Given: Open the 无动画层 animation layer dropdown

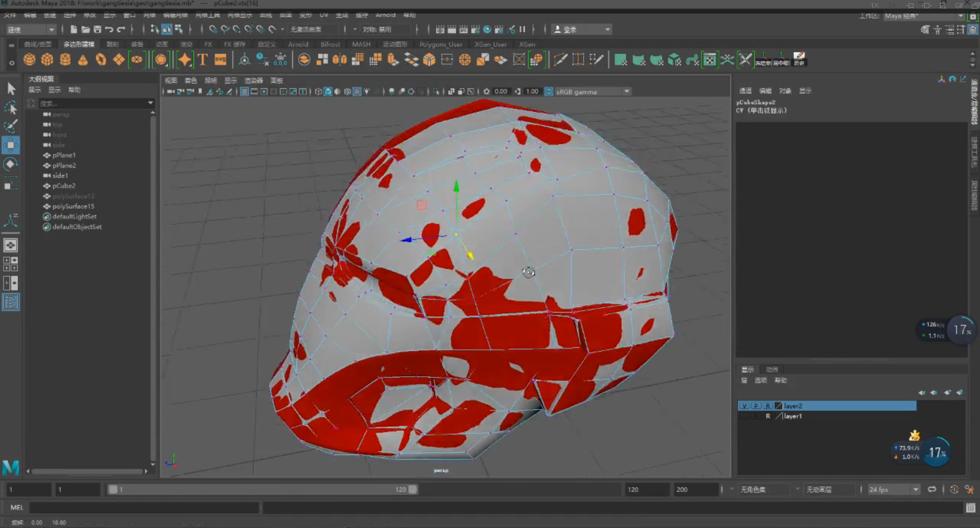Looking at the screenshot, I should point(830,489).
